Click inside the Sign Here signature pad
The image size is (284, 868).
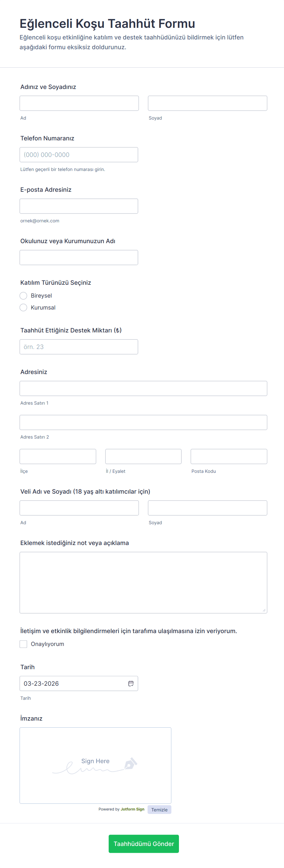tap(95, 765)
